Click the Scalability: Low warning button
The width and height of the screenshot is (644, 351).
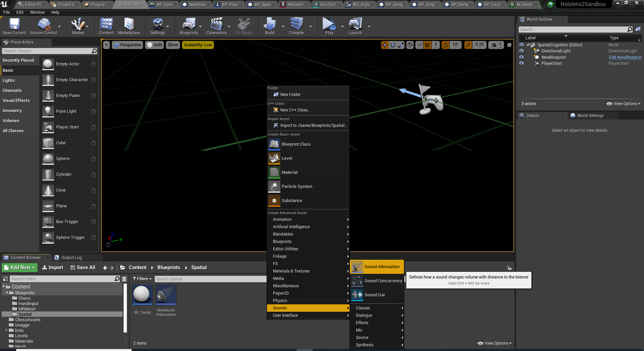(197, 45)
